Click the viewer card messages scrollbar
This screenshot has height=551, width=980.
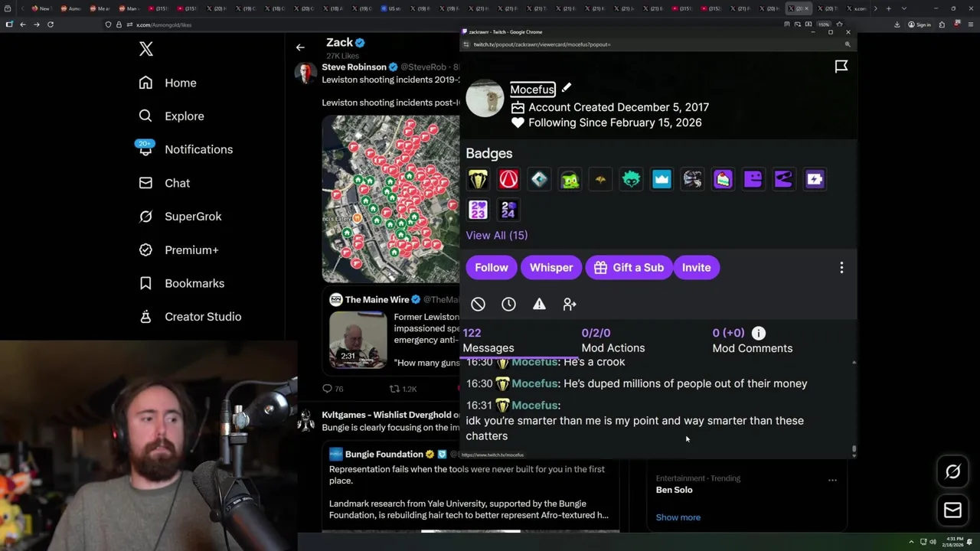(x=854, y=450)
